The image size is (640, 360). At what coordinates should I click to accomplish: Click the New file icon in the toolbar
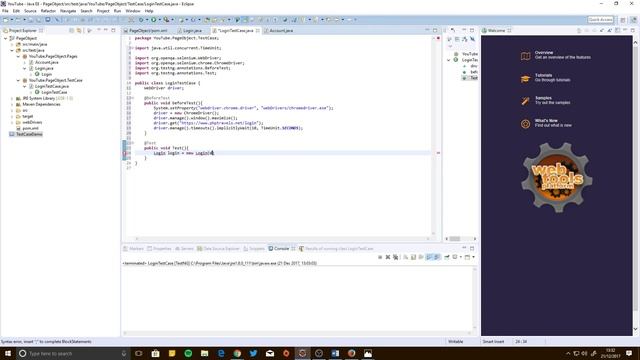[6, 20]
